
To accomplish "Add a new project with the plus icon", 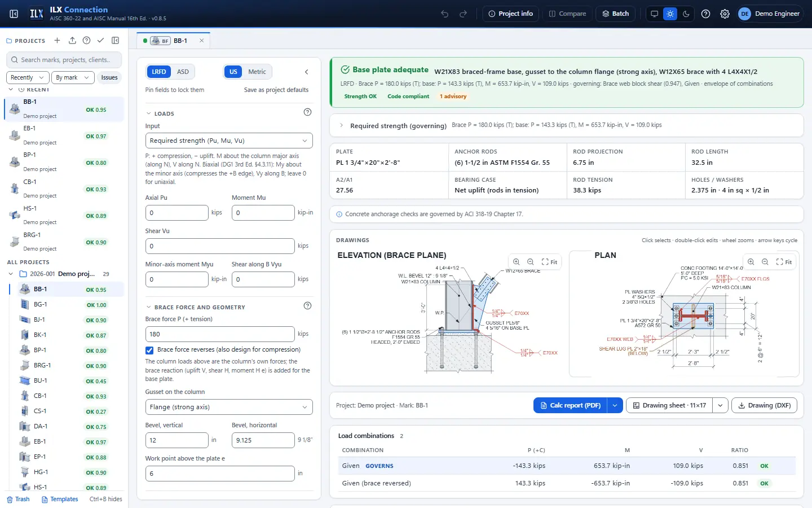I will click(57, 41).
